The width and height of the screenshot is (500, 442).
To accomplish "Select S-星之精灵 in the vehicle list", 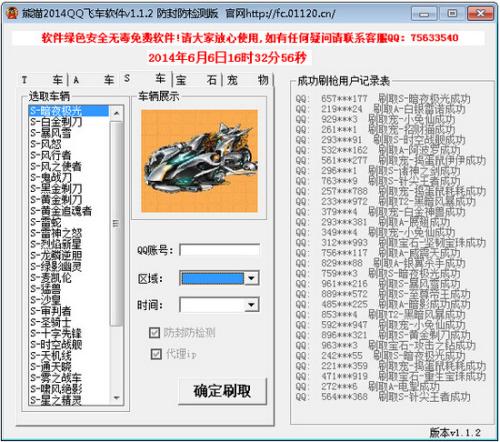I will tap(69, 400).
